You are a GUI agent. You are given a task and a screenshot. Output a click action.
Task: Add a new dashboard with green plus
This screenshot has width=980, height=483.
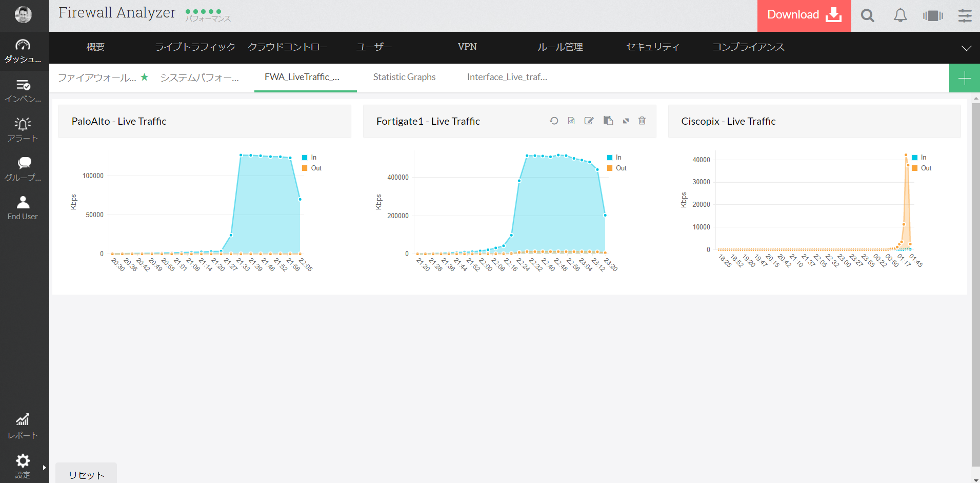pyautogui.click(x=964, y=79)
